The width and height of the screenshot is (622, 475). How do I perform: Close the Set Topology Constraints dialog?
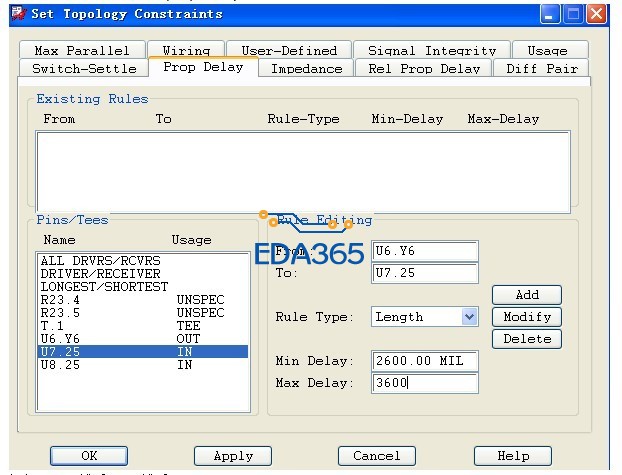click(x=596, y=14)
